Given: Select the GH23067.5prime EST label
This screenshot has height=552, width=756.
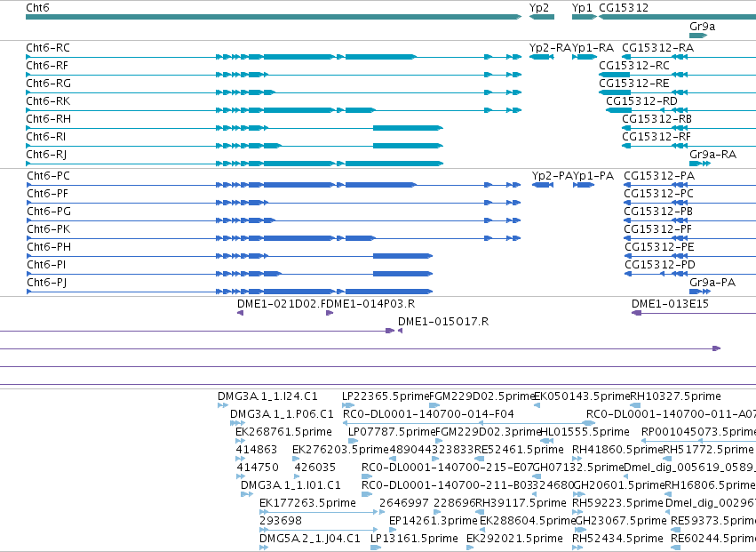Looking at the screenshot, I should coord(621,521).
